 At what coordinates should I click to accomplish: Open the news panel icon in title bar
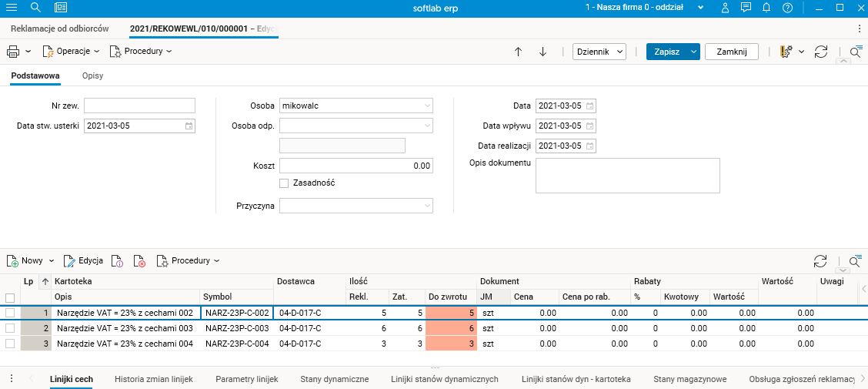tap(61, 8)
